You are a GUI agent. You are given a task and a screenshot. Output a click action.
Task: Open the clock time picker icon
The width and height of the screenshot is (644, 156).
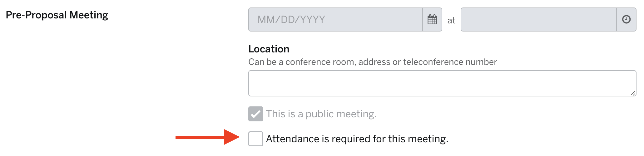click(626, 20)
